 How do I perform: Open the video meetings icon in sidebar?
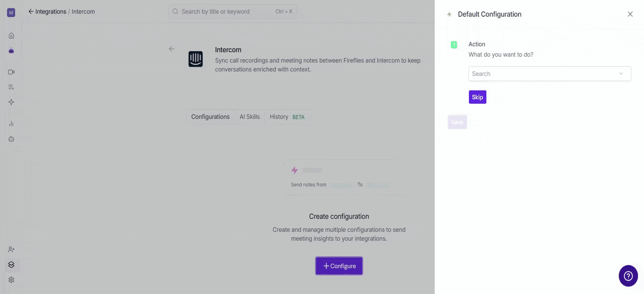pos(11,72)
